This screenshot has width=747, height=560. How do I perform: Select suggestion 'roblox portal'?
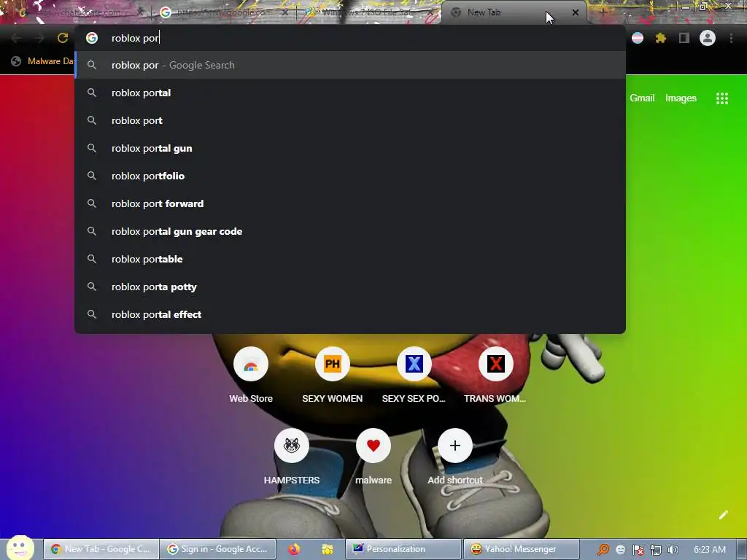coord(350,93)
